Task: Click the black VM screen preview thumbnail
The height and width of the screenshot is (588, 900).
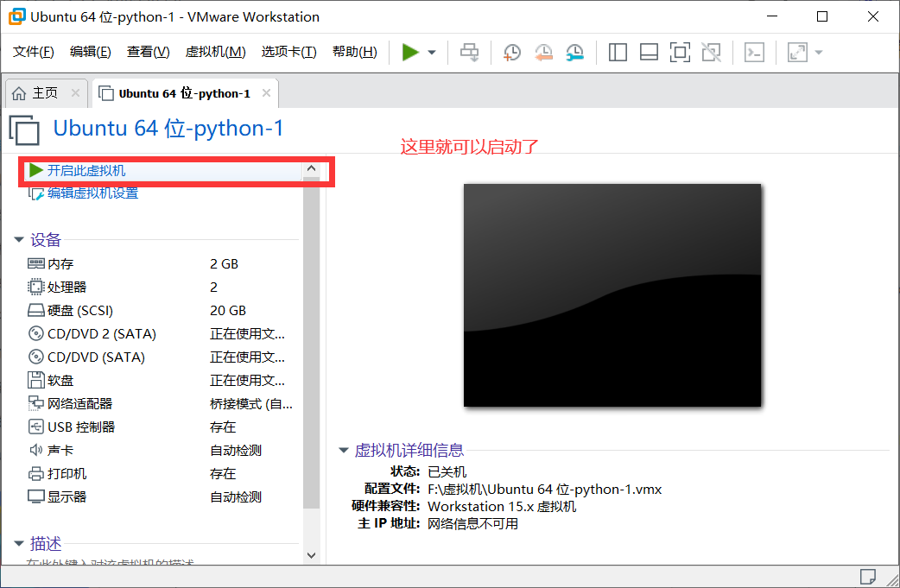Action: click(612, 294)
